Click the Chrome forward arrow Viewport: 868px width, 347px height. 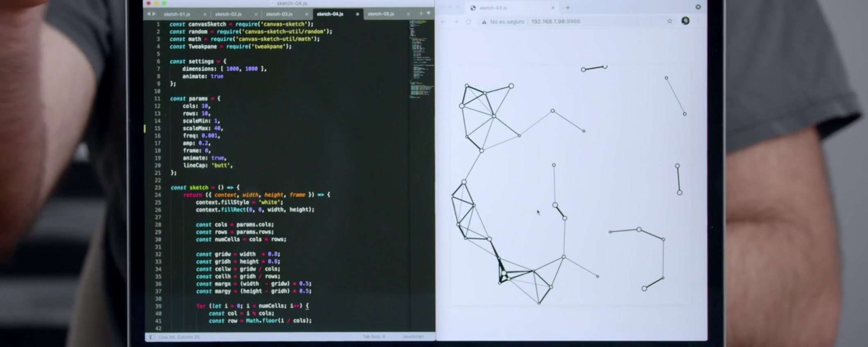pyautogui.click(x=456, y=22)
